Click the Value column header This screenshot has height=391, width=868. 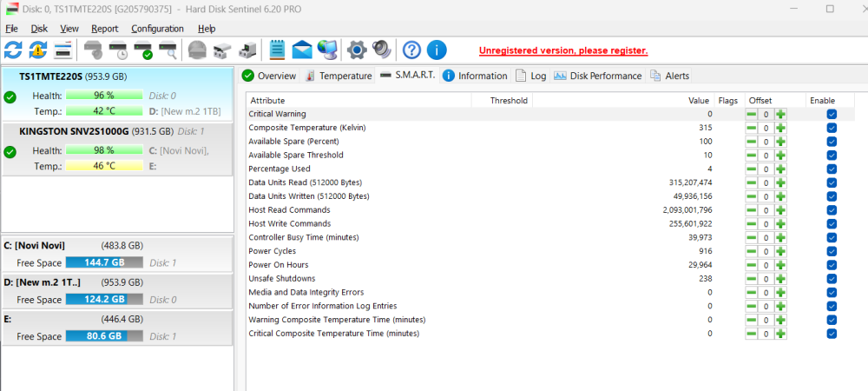(x=624, y=101)
